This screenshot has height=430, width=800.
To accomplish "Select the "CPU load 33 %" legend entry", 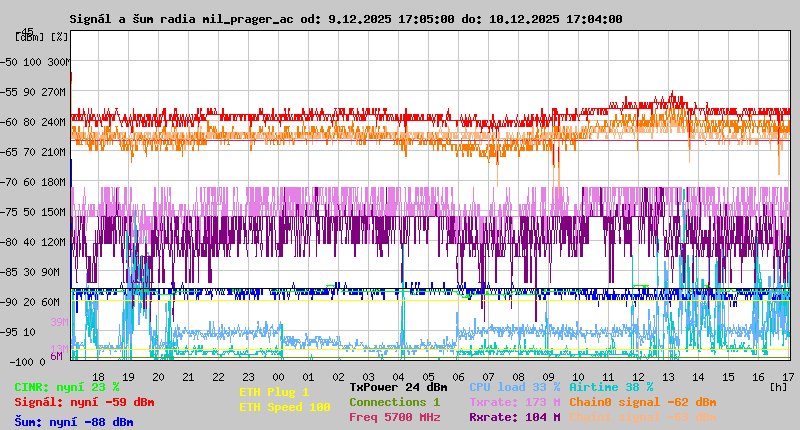I will [515, 388].
